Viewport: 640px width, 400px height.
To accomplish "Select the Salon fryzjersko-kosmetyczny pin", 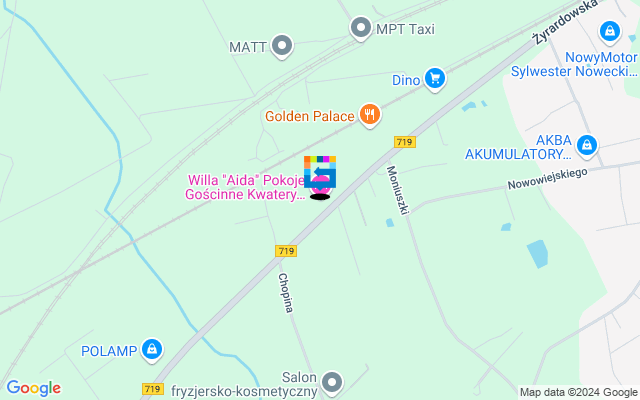I will (x=332, y=383).
